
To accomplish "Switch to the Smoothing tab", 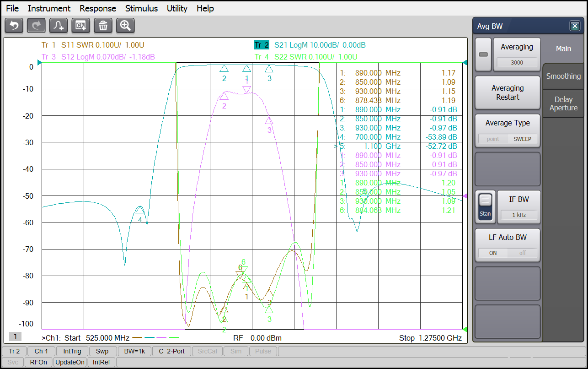I will coord(563,76).
